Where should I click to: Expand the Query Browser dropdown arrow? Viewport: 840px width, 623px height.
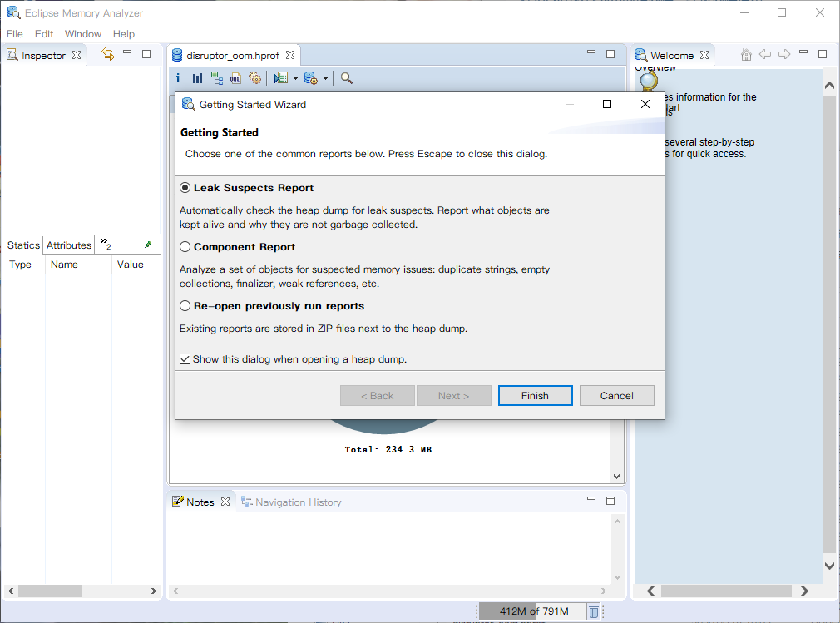[325, 78]
